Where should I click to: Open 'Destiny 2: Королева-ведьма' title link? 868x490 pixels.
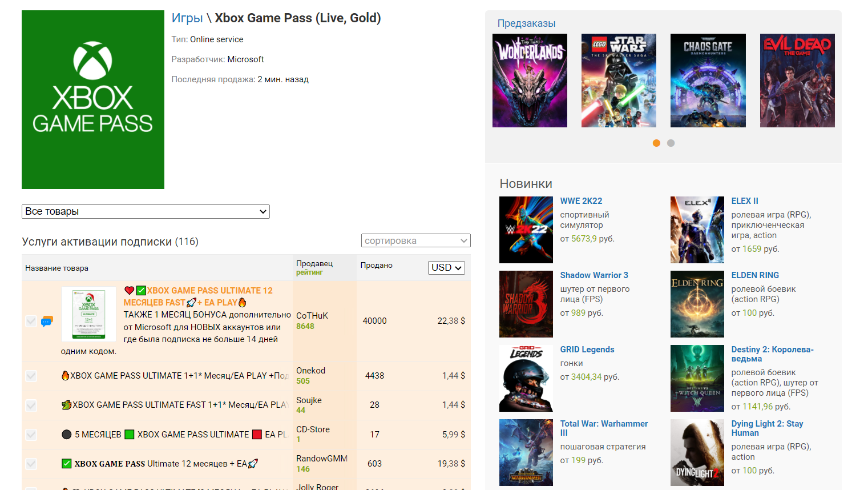tap(772, 354)
